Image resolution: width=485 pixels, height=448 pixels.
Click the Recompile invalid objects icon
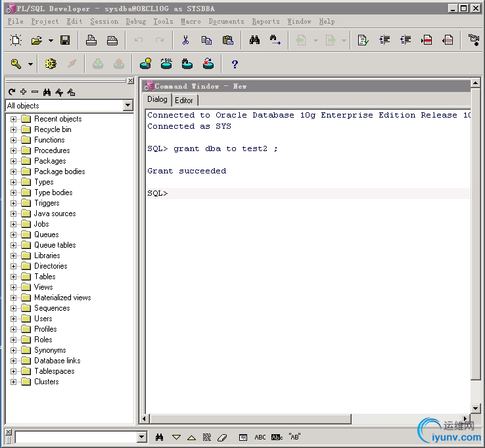(208, 64)
